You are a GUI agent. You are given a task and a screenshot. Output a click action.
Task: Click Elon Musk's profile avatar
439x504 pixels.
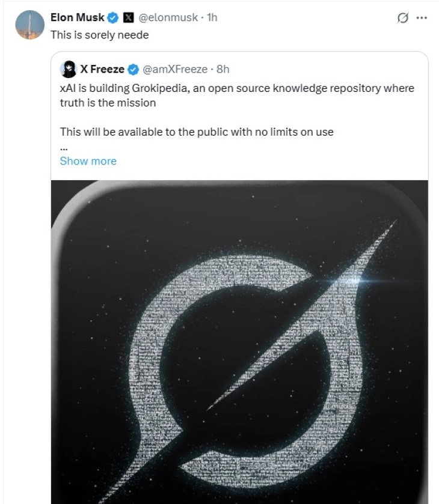click(30, 25)
